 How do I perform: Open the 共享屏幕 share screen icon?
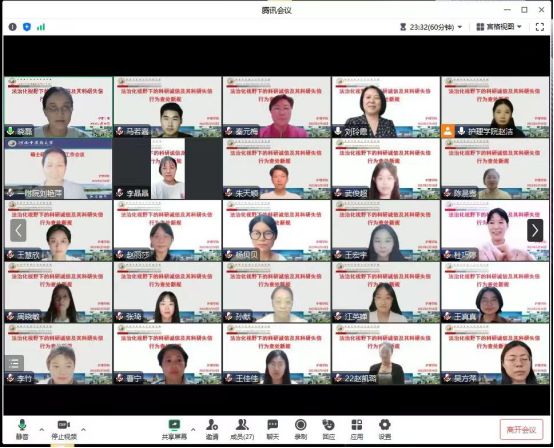coord(174,429)
